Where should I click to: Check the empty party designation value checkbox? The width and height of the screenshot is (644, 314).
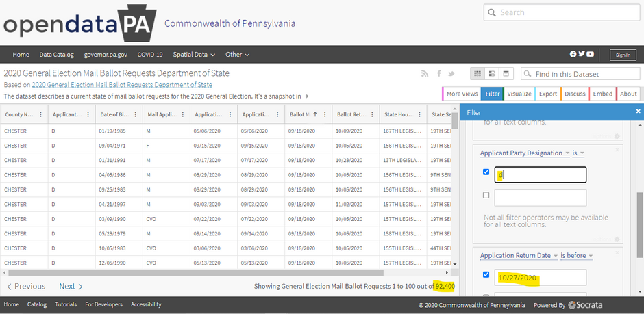486,195
